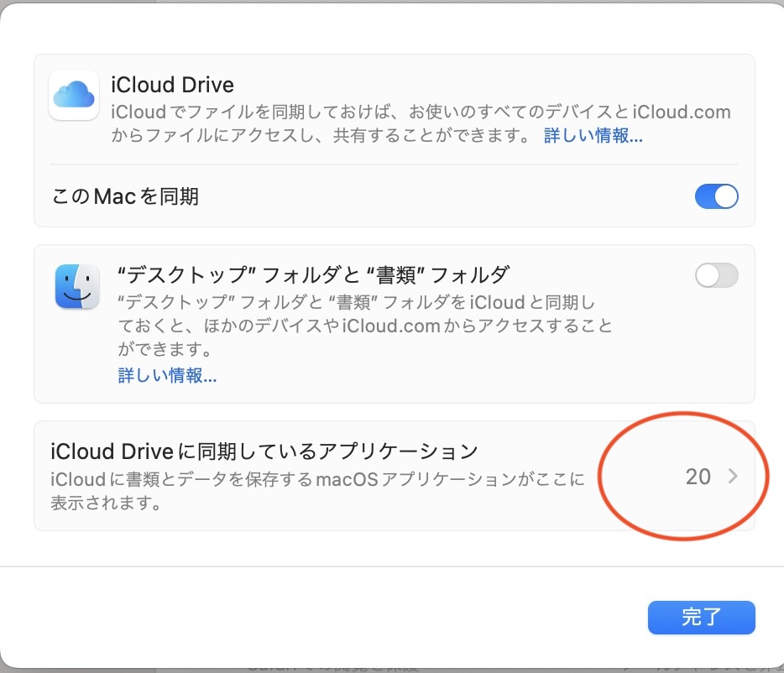This screenshot has width=784, height=673.
Task: Click 'iCloud Driveに同期しているアプリケーション' row title
Action: pyautogui.click(x=264, y=451)
